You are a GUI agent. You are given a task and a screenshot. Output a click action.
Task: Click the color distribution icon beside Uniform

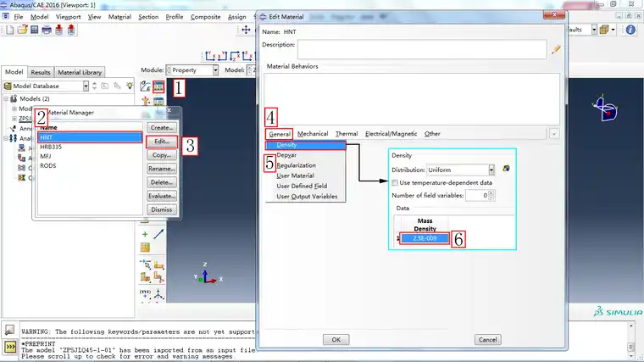pos(506,169)
